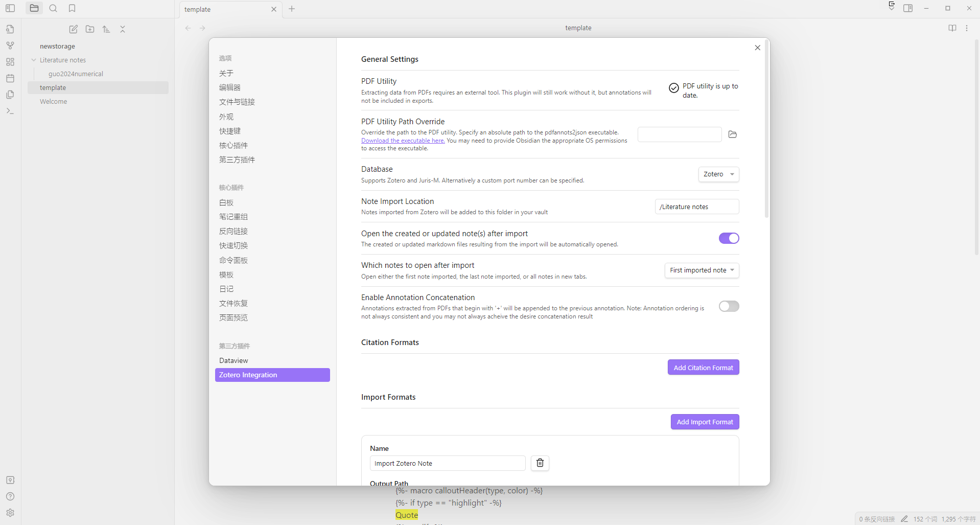Click the Add Citation Format button
980x525 pixels.
[x=703, y=368]
